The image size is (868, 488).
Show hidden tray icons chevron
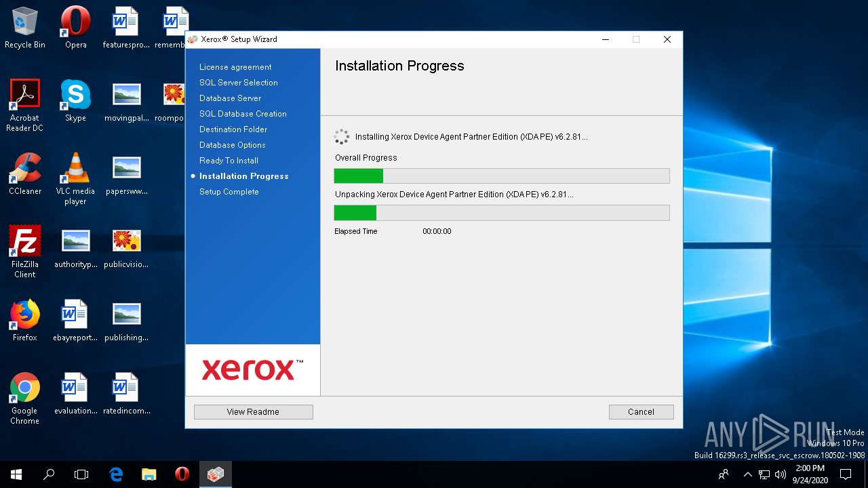click(x=748, y=474)
